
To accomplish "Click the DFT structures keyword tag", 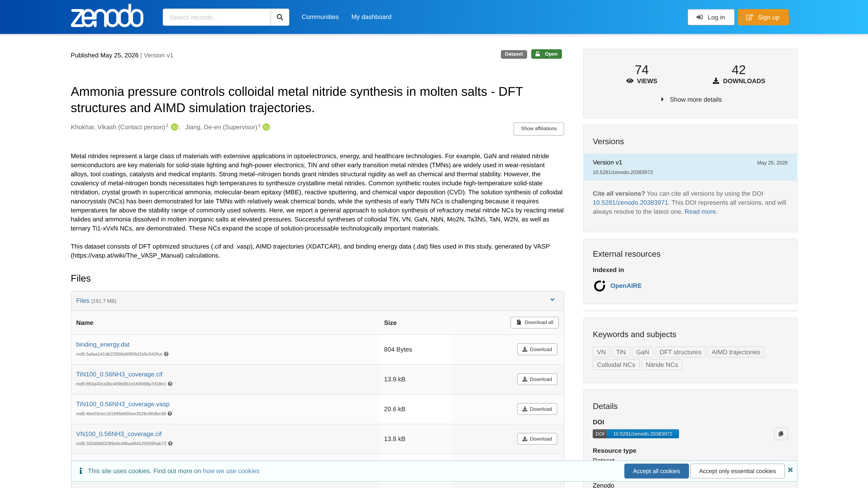I will (680, 352).
